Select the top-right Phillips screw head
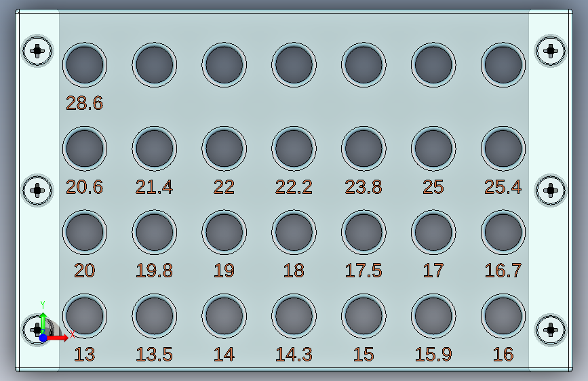 tap(550, 51)
